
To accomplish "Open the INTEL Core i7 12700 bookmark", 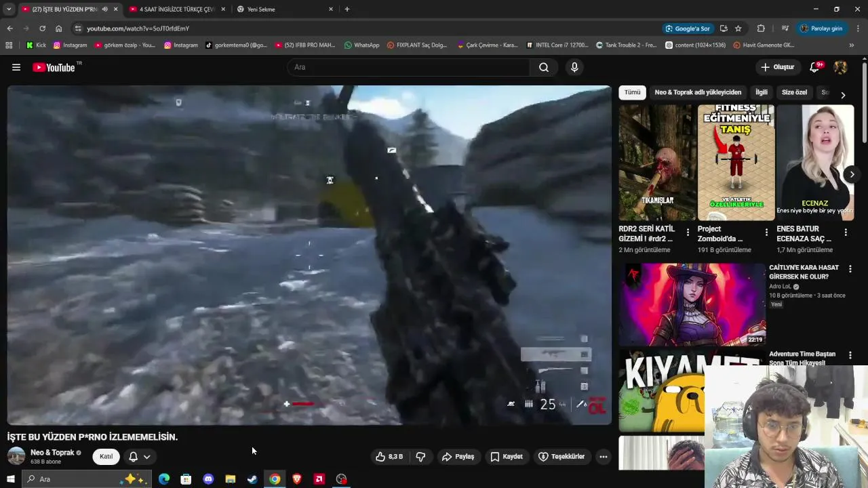I will (557, 45).
